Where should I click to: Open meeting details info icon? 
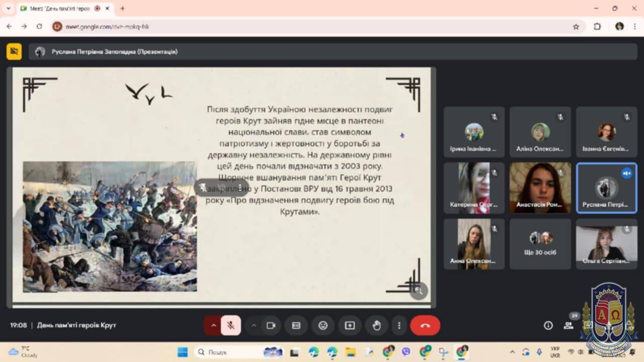[x=548, y=325]
